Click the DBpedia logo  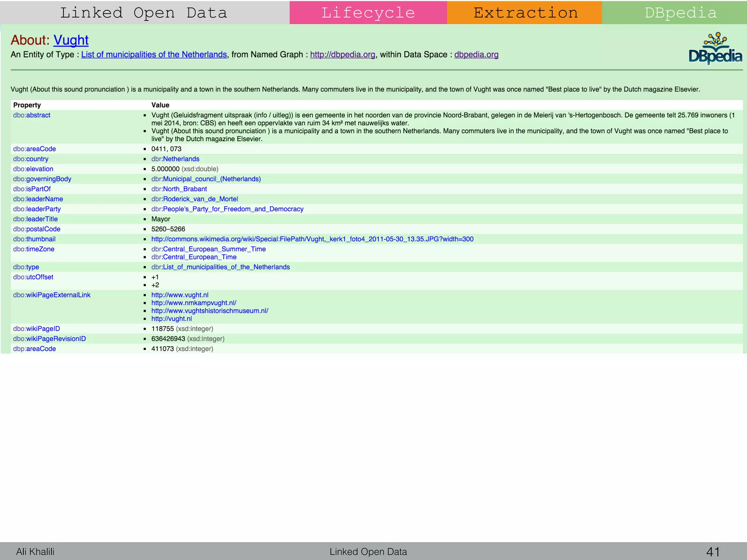point(715,48)
